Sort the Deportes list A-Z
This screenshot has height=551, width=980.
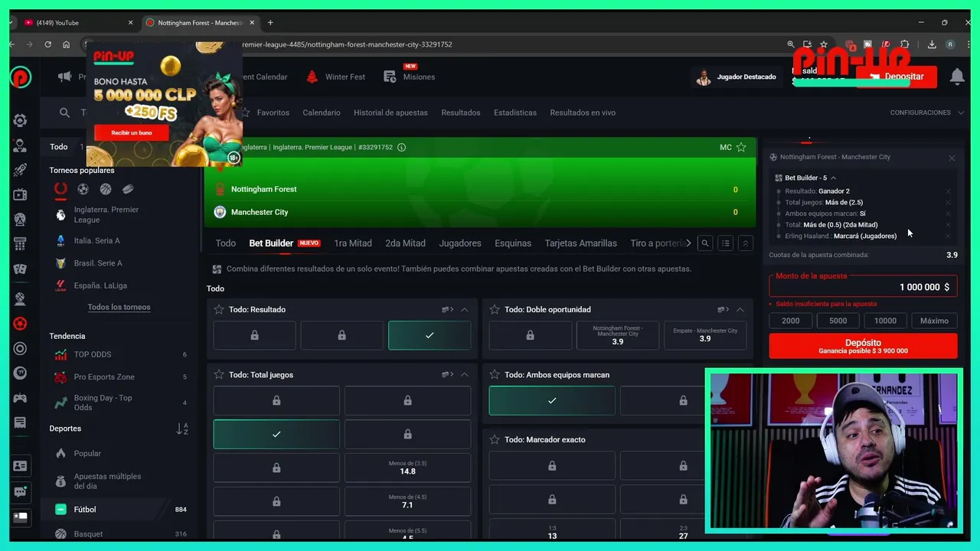(182, 429)
